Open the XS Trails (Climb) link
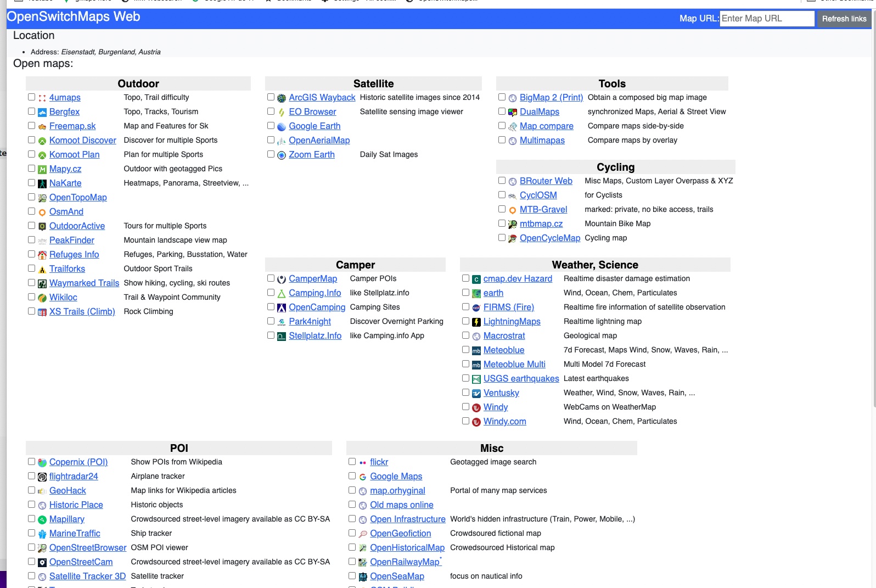The image size is (876, 588). [82, 311]
